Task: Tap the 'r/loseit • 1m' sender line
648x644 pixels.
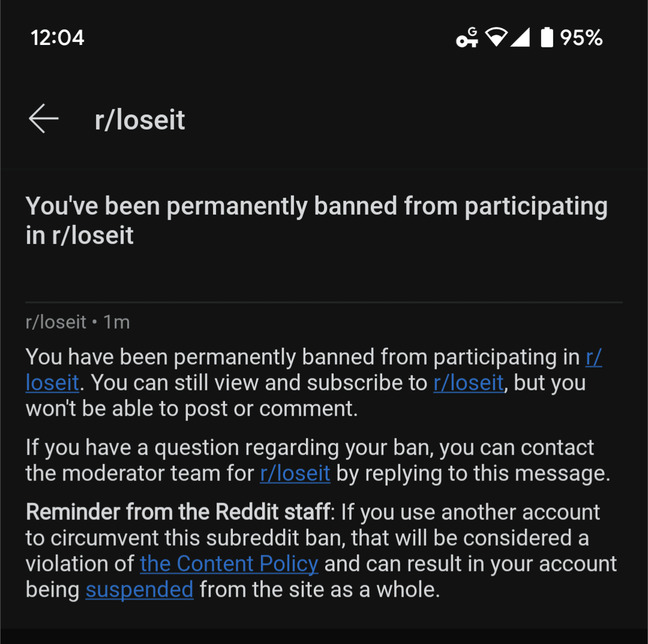Action: coord(77,322)
